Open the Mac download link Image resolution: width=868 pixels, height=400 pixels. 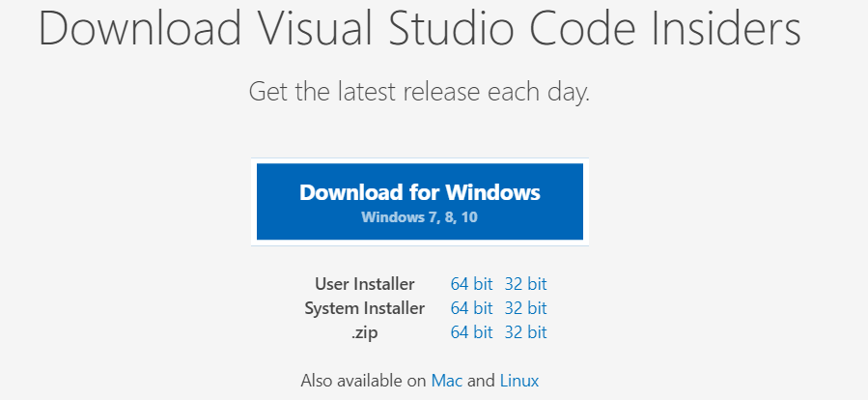447,381
